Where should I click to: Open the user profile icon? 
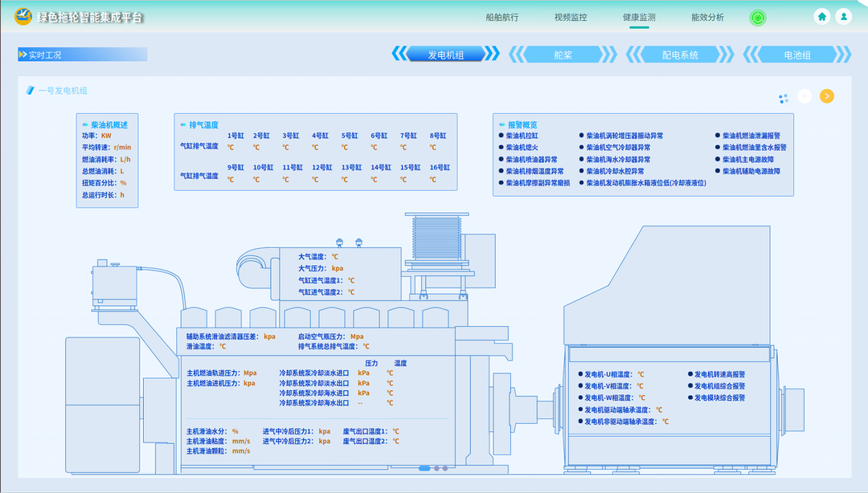[843, 16]
